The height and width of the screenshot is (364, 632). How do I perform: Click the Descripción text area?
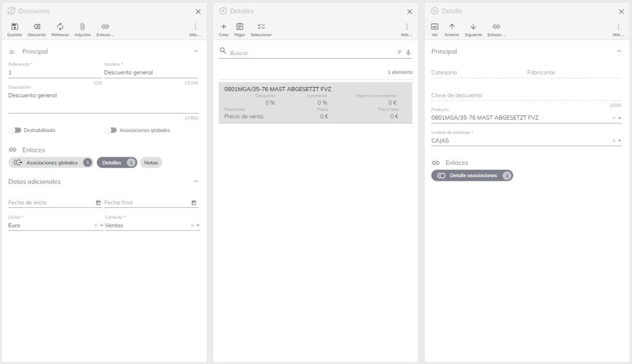click(103, 102)
